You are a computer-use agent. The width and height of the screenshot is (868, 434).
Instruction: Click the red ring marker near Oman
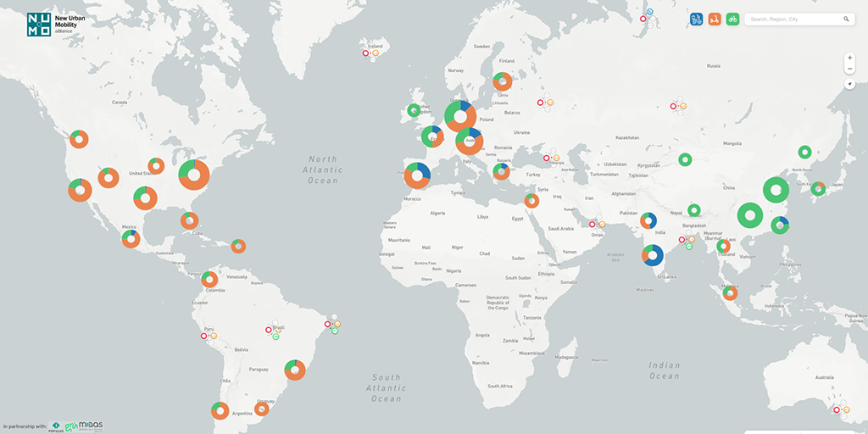[x=592, y=224]
